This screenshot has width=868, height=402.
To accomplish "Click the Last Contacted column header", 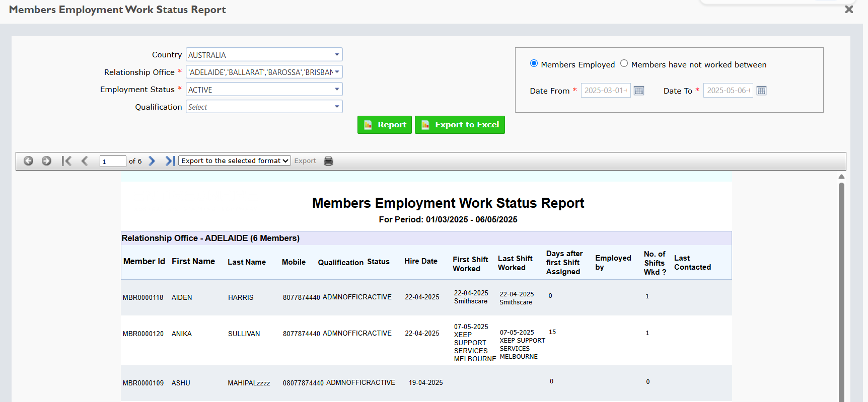I will click(693, 263).
